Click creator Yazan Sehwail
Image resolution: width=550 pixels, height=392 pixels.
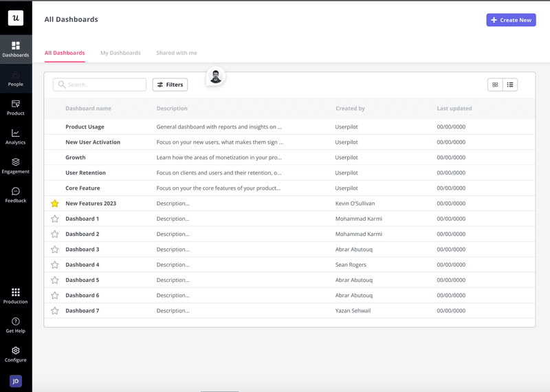click(x=353, y=311)
